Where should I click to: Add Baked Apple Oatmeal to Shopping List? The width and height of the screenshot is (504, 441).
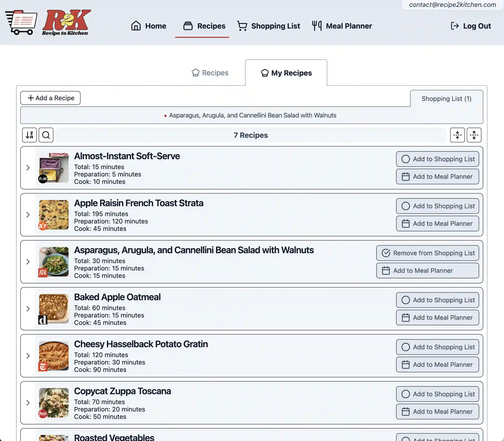click(x=437, y=300)
